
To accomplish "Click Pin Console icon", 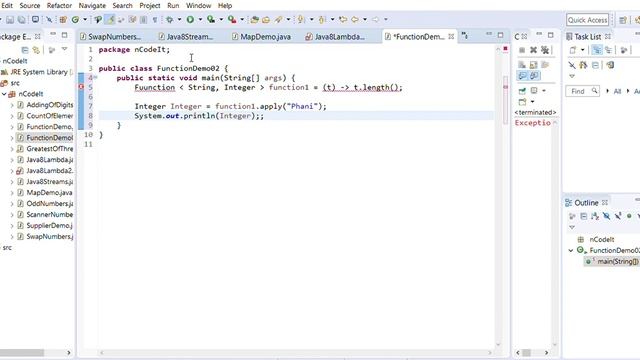I will tap(522, 90).
